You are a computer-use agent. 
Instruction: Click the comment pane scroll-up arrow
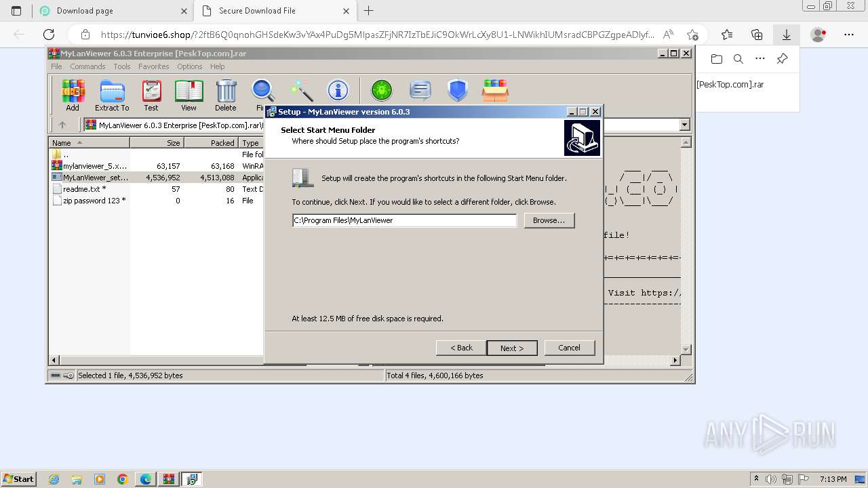[686, 142]
